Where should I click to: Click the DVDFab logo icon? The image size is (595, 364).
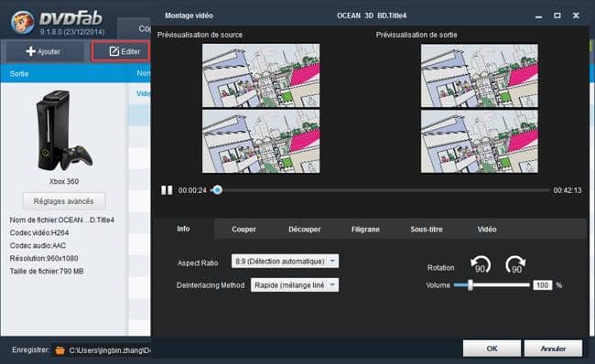pos(23,22)
